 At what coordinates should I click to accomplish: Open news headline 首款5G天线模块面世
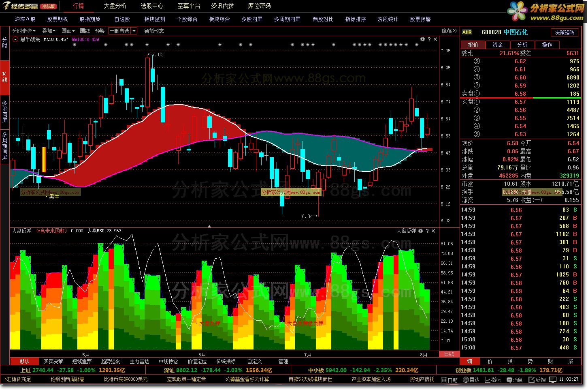pyautogui.click(x=310, y=379)
